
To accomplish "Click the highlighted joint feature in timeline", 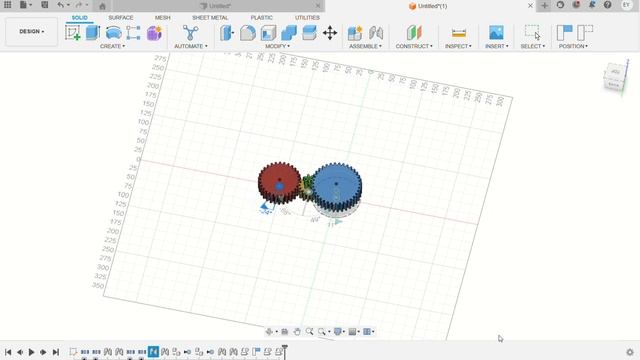I will [153, 351].
